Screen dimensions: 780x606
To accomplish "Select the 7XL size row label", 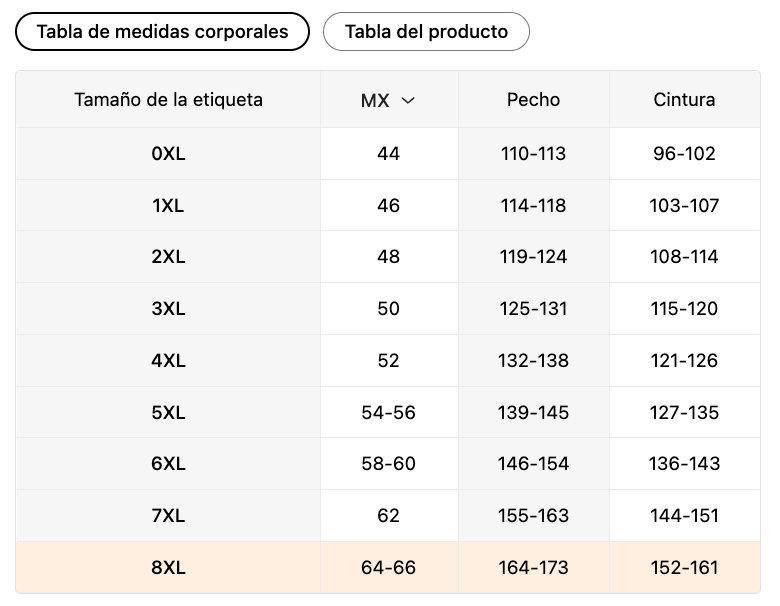I will [169, 515].
